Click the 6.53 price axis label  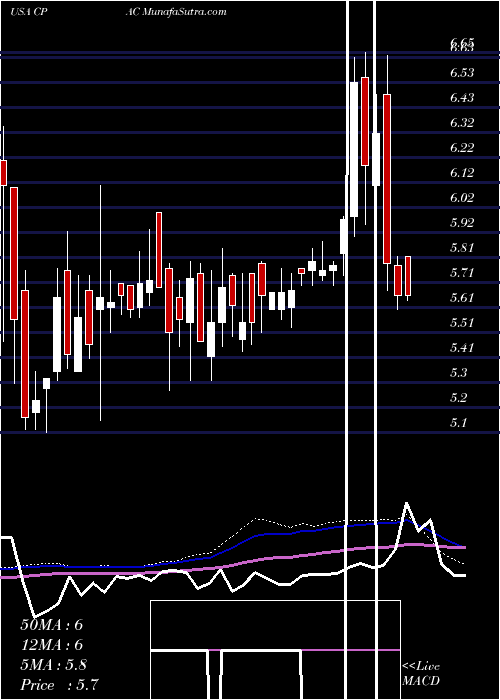pos(462,72)
